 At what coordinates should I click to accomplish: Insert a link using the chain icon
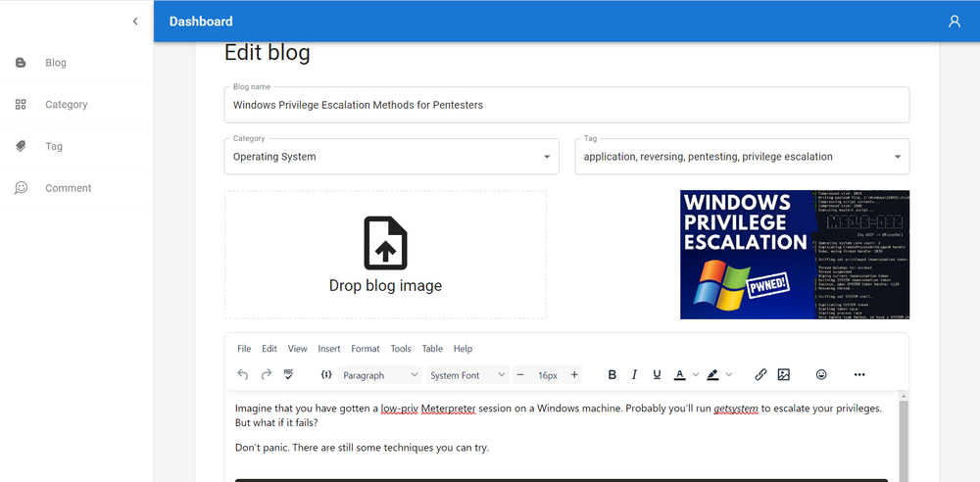click(760, 374)
